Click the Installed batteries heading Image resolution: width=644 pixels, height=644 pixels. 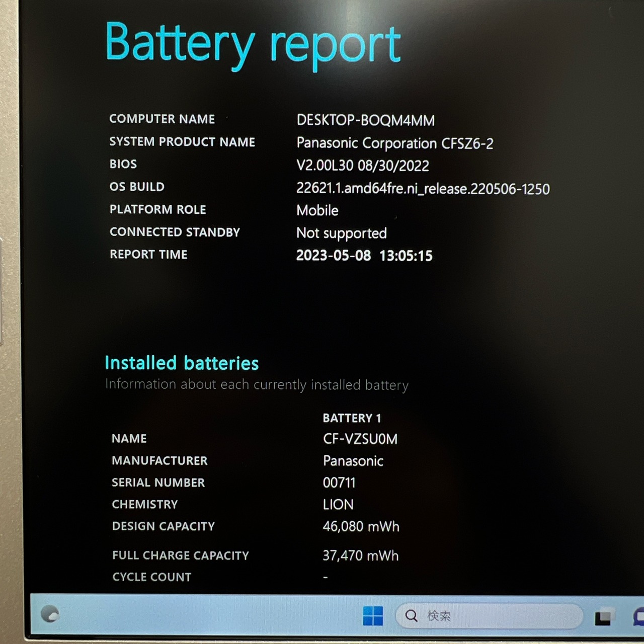(x=182, y=363)
